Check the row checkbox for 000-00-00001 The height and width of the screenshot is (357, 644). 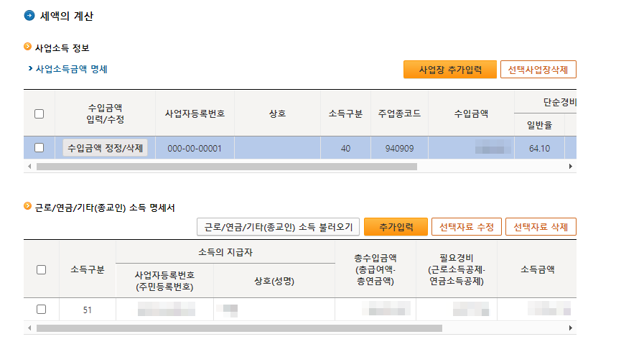39,147
